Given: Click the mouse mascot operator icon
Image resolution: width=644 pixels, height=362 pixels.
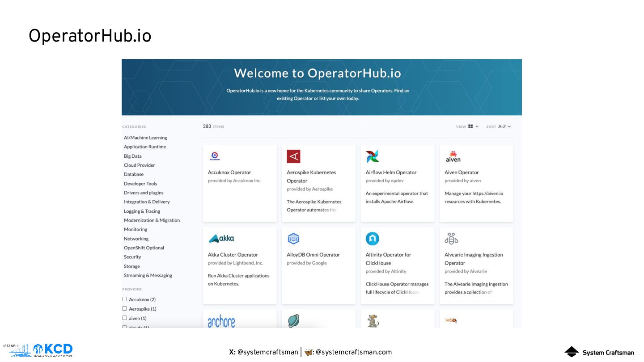Looking at the screenshot, I should tap(373, 321).
